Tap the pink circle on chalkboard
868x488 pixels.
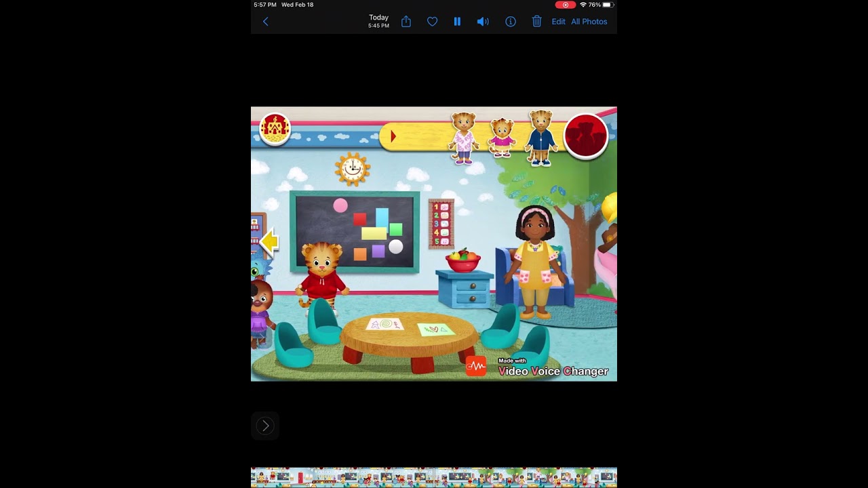pos(340,205)
